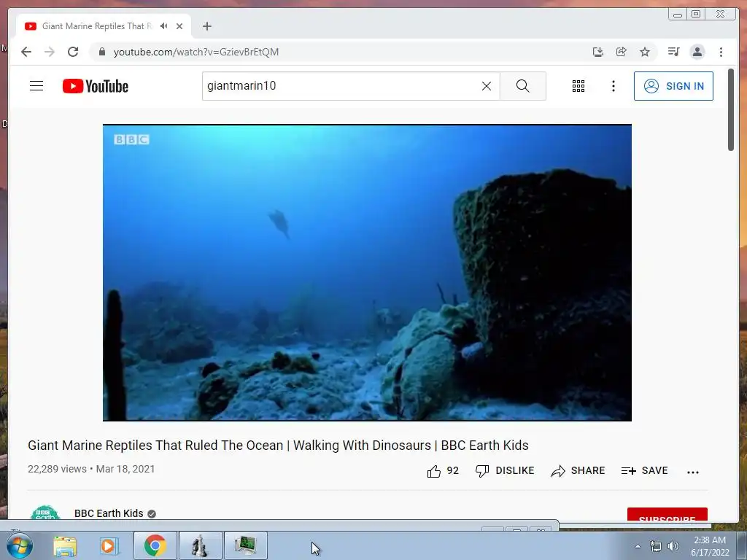This screenshot has width=747, height=560.
Task: Click the taskbar clock 2:38 AM
Action: 710,546
